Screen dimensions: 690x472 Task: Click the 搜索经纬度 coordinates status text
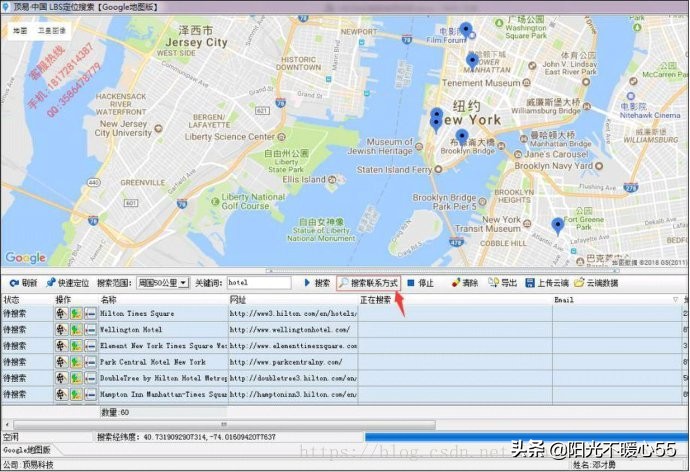coord(186,437)
